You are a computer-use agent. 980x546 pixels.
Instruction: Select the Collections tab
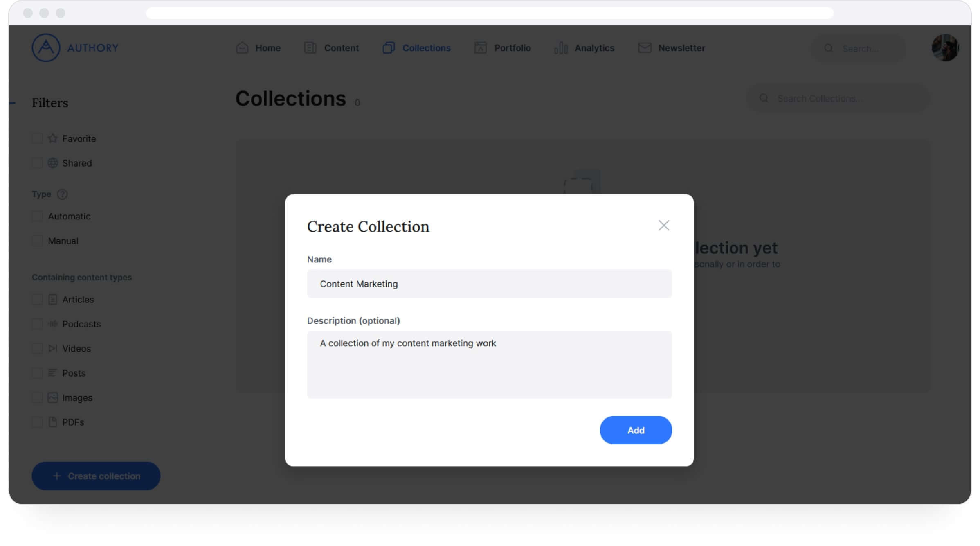click(x=416, y=48)
